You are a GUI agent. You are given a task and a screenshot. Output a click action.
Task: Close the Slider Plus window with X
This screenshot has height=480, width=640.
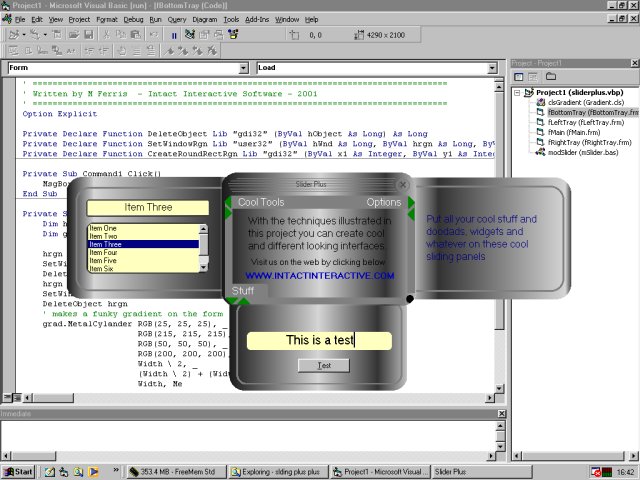[402, 185]
